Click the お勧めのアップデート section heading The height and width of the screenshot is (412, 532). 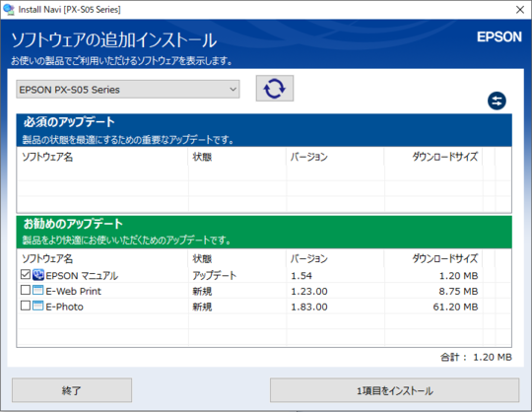tap(73, 224)
